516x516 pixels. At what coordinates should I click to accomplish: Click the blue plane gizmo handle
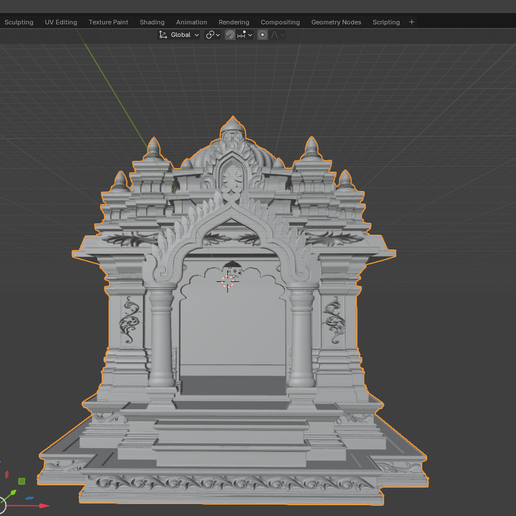(x=29, y=498)
